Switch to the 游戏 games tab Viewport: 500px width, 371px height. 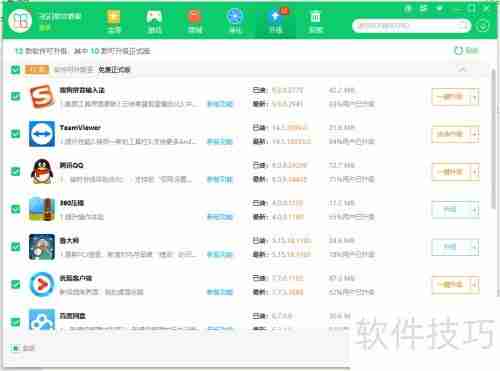coord(154,21)
